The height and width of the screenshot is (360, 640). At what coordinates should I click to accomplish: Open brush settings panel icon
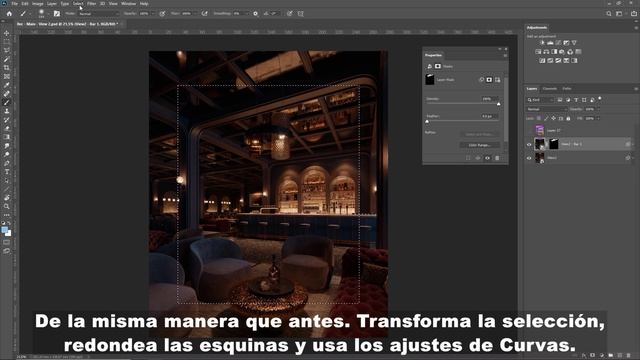[x=57, y=13]
